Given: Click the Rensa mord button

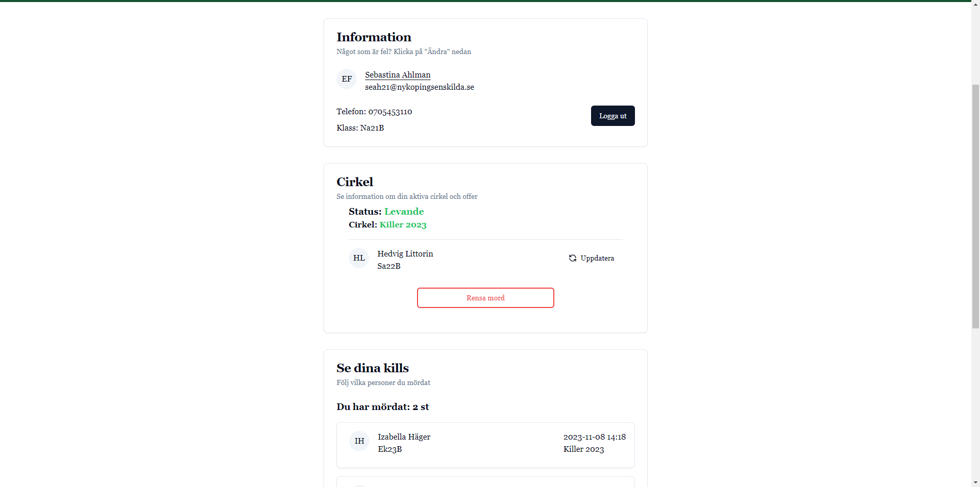Looking at the screenshot, I should (485, 298).
